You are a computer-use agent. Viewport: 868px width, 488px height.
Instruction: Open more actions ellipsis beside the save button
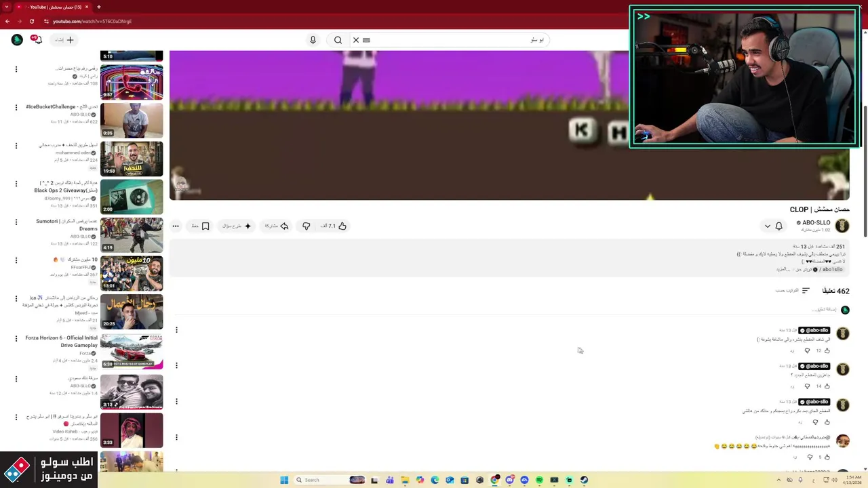176,226
